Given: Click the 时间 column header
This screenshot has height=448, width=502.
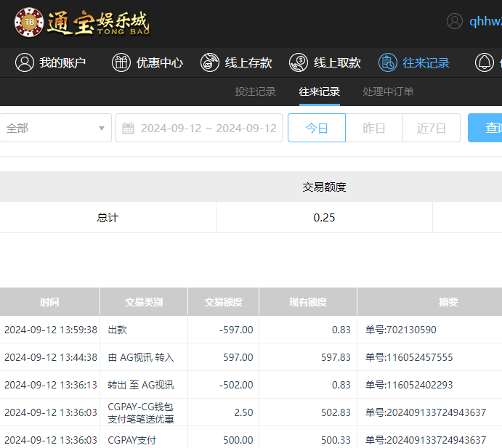Looking at the screenshot, I should 49,302.
